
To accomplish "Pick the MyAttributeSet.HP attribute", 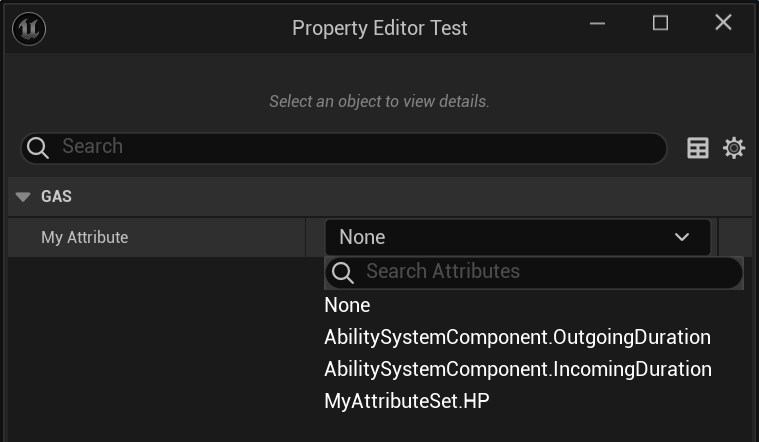I will click(x=406, y=401).
